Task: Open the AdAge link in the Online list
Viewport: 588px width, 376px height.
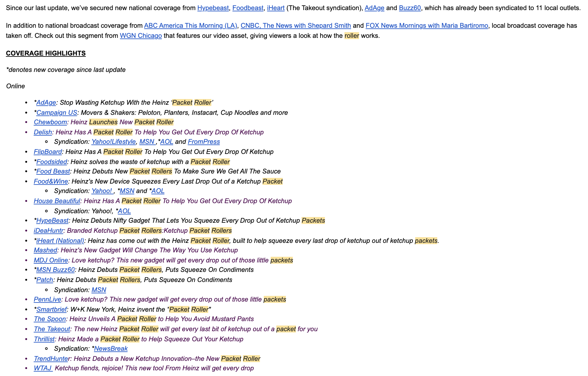Action: point(46,103)
